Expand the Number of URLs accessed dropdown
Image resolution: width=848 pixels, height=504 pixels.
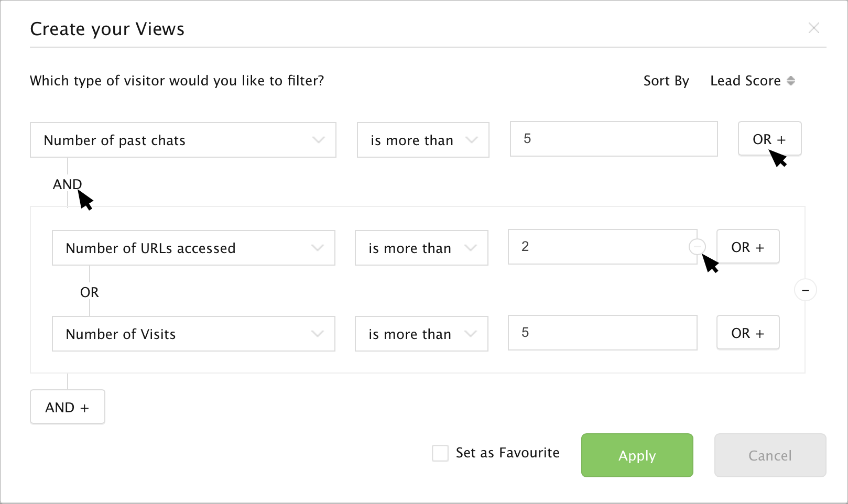click(193, 248)
